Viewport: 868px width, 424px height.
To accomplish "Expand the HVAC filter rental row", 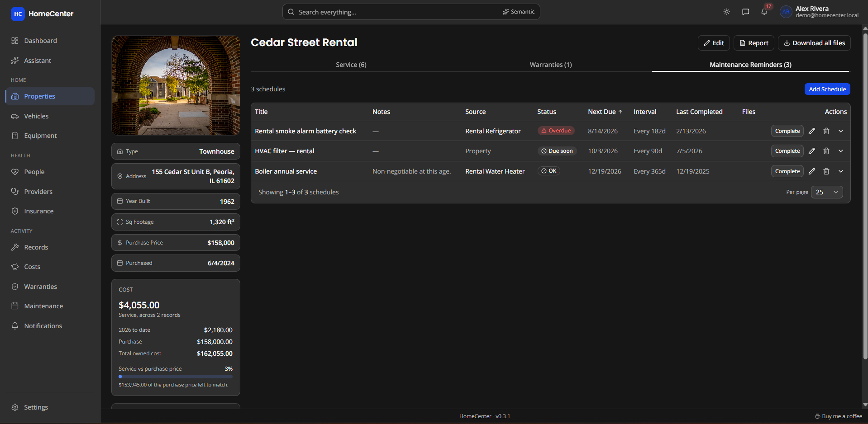I will click(841, 151).
